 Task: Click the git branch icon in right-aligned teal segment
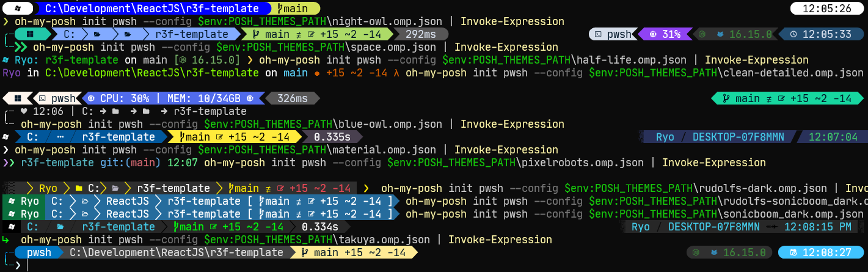pos(726,98)
